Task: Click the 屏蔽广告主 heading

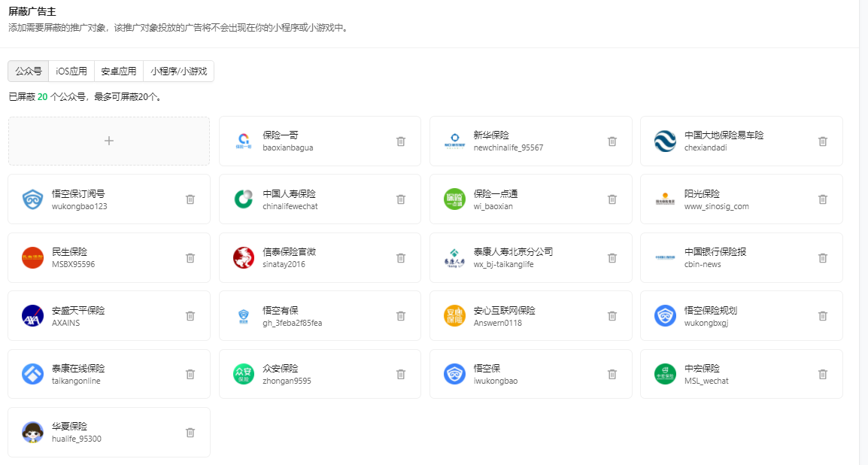Action: click(32, 11)
